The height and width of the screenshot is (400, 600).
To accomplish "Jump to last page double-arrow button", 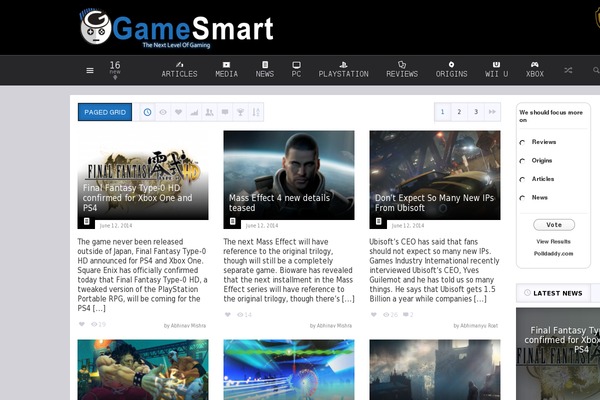I will 492,112.
